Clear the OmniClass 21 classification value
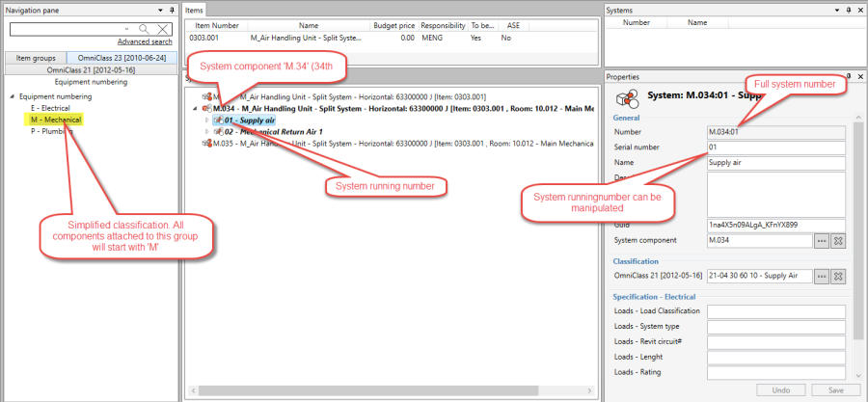The height and width of the screenshot is (402, 868). tap(838, 276)
